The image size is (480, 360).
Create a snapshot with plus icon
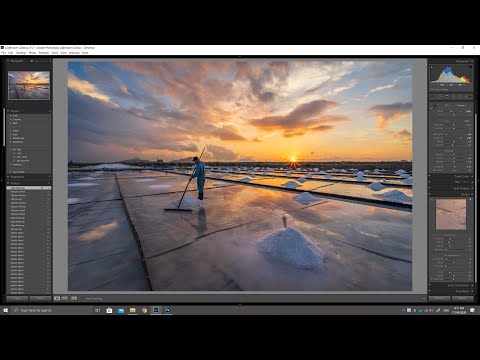click(49, 177)
